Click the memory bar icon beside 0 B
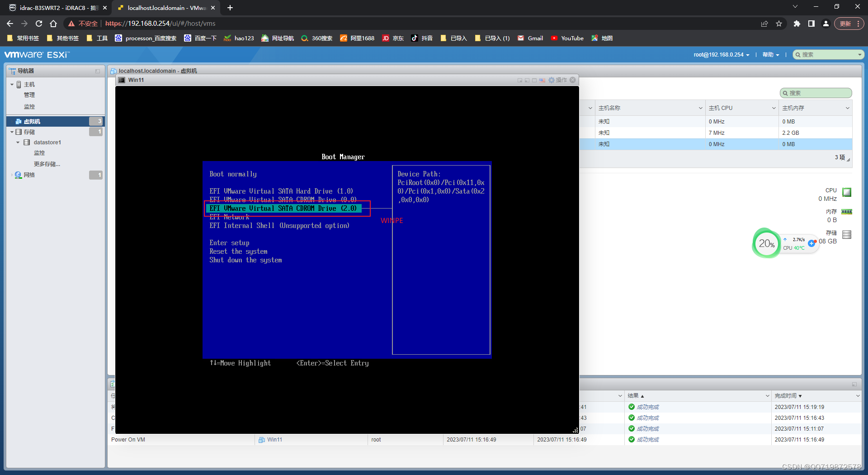Image resolution: width=868 pixels, height=475 pixels. (846, 211)
